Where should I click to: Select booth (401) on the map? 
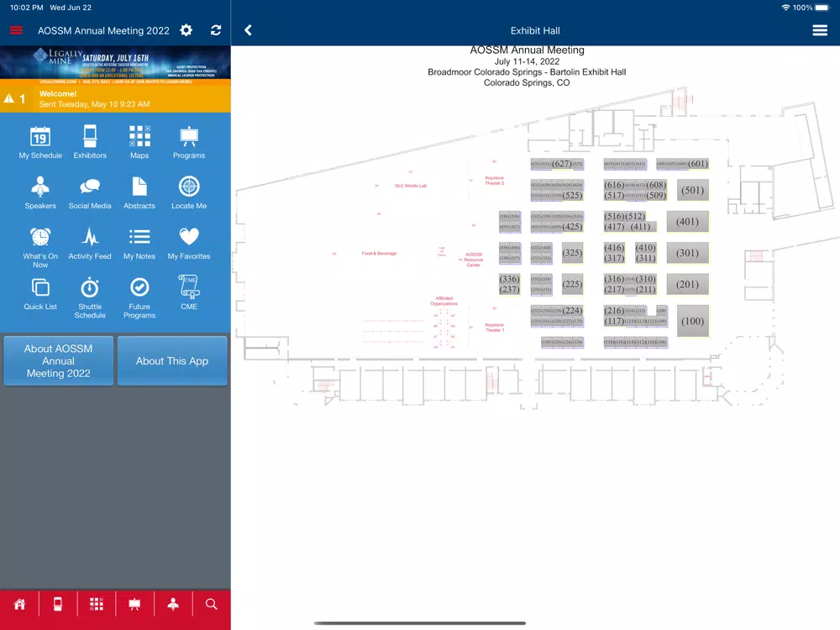[687, 221]
